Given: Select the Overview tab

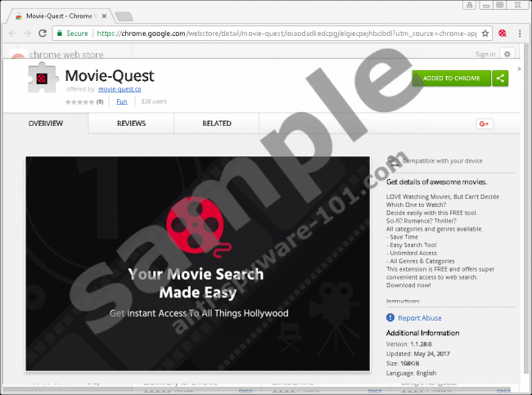Looking at the screenshot, I should 46,123.
